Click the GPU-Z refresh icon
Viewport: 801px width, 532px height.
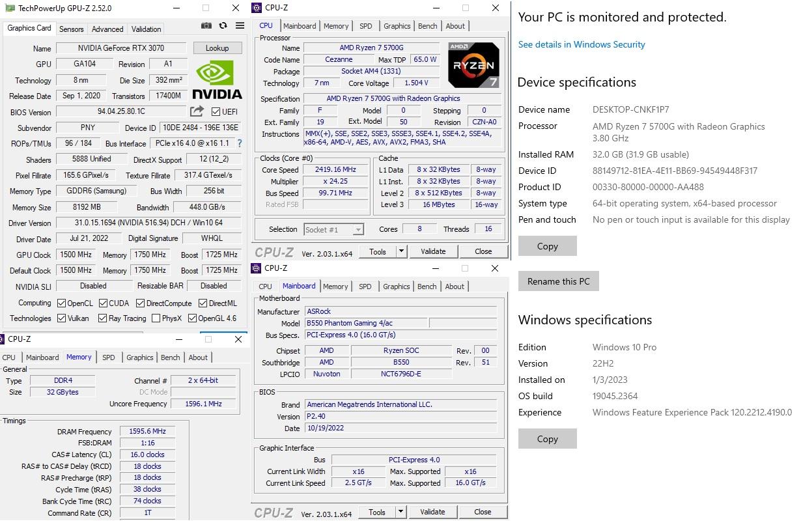coord(223,26)
